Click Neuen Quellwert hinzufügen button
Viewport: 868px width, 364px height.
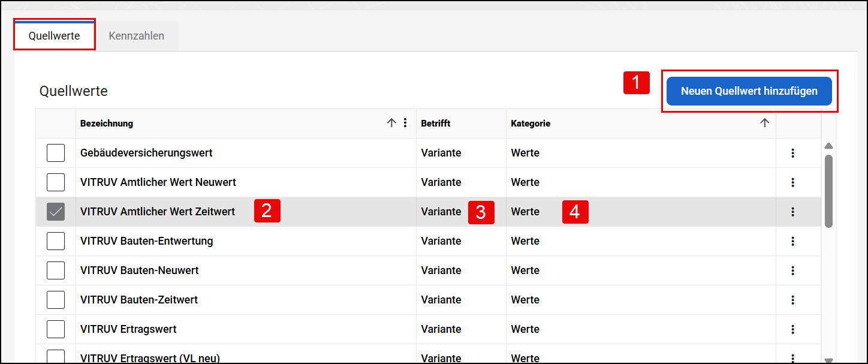(749, 91)
